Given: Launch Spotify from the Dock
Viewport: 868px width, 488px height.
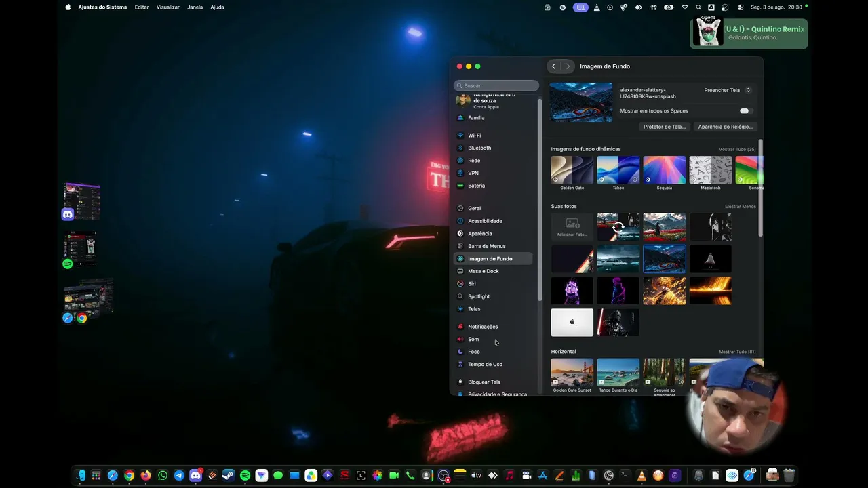Looking at the screenshot, I should (x=245, y=476).
